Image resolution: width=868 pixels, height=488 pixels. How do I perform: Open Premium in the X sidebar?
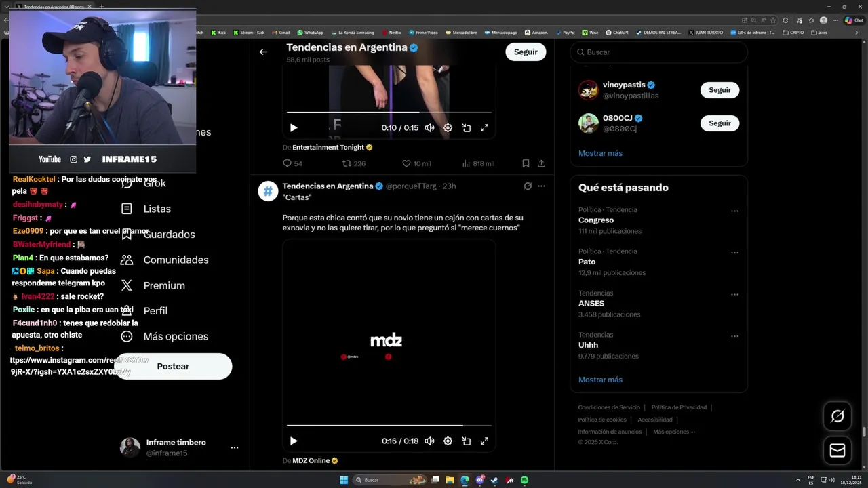(153, 285)
